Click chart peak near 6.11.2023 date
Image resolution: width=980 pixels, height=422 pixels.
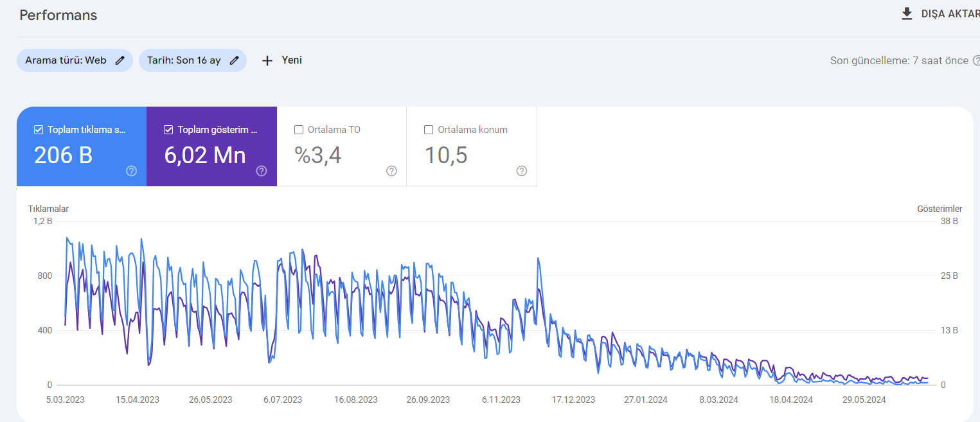click(538, 258)
